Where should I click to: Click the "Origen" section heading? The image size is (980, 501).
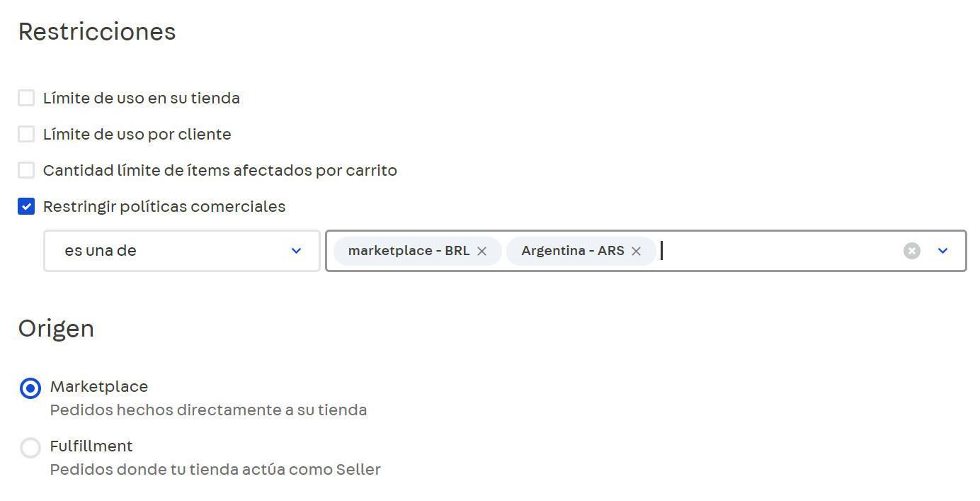click(56, 328)
